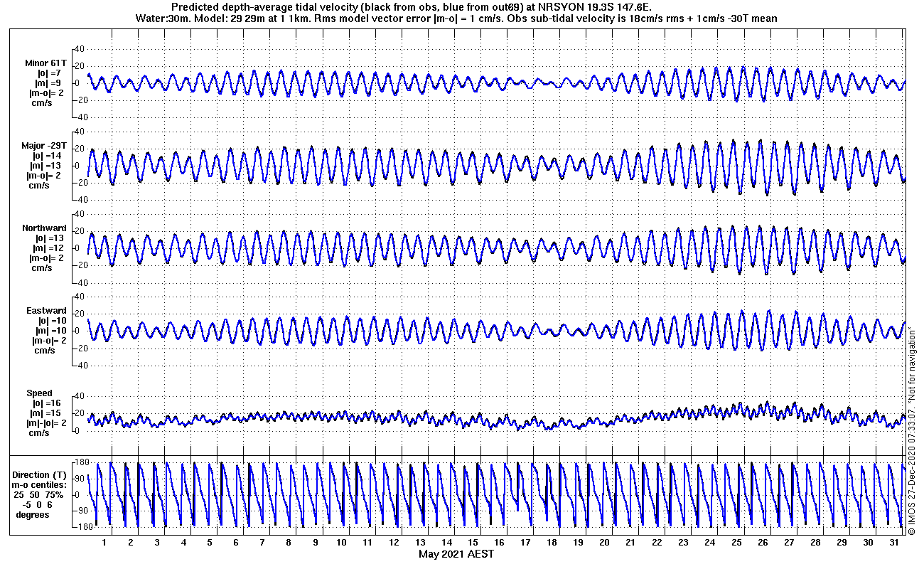The height and width of the screenshot is (569, 924).
Task: Click '|o| =13' in Northward panel
Action: (x=50, y=238)
